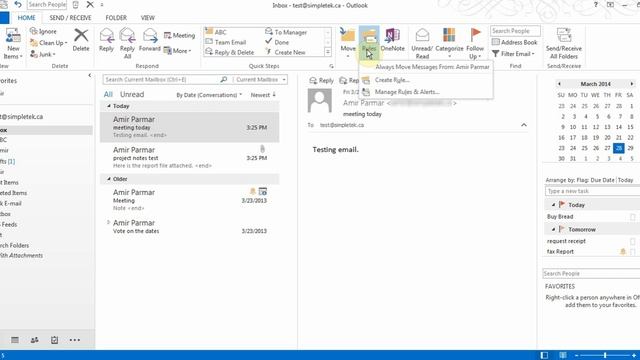Delete the selected message
The width and height of the screenshot is (640, 360).
pyautogui.click(x=81, y=40)
